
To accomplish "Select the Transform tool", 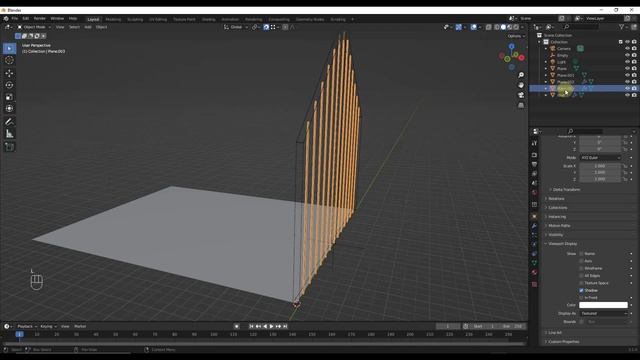I will (9, 109).
